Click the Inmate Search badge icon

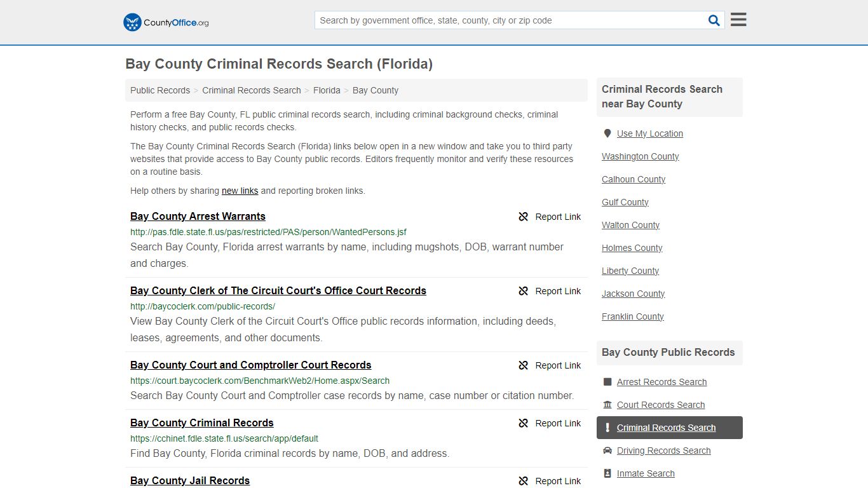[607, 473]
